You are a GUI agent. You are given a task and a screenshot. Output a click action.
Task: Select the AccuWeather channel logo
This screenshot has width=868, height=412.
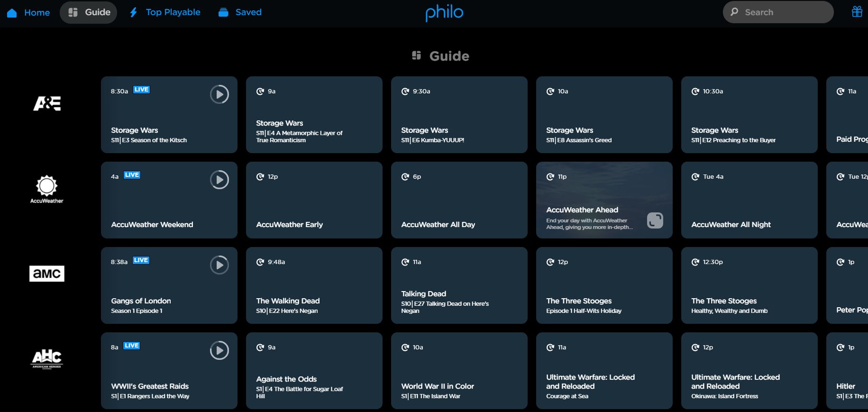coord(47,189)
